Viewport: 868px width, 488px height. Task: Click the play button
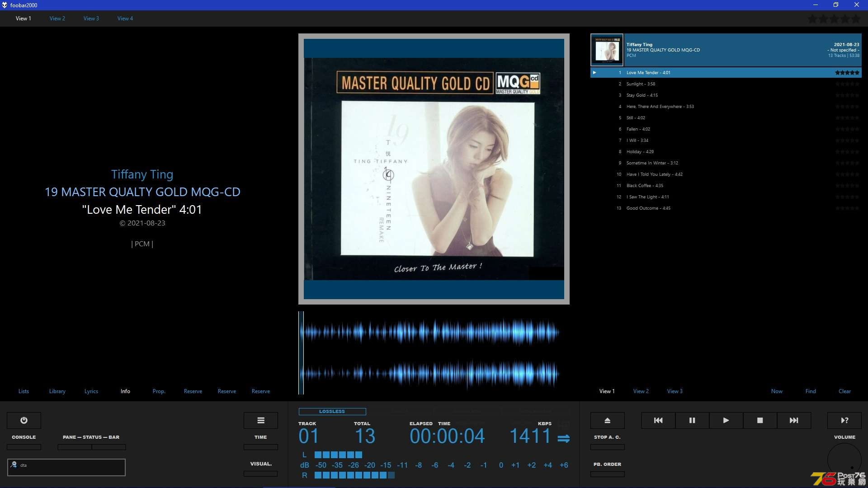pos(726,420)
